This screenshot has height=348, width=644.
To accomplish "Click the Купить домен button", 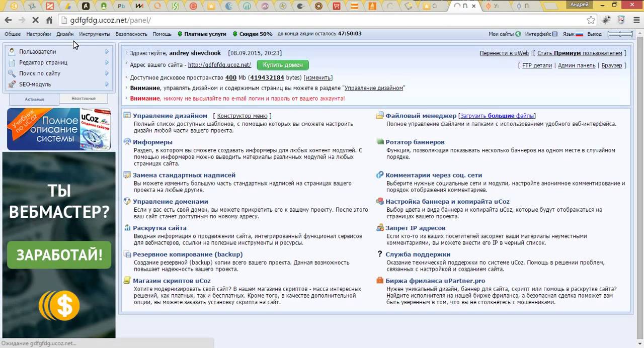I will coord(283,65).
